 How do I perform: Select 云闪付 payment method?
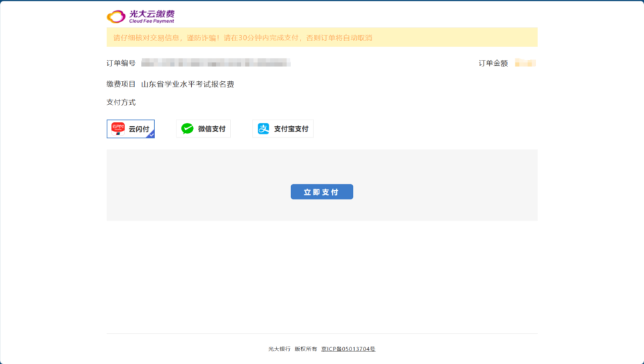coord(131,129)
